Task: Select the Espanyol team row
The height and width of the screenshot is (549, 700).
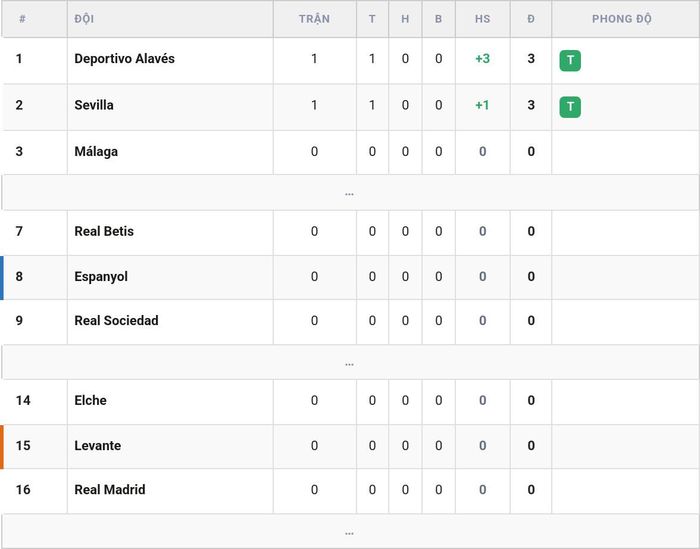Action: tap(350, 277)
